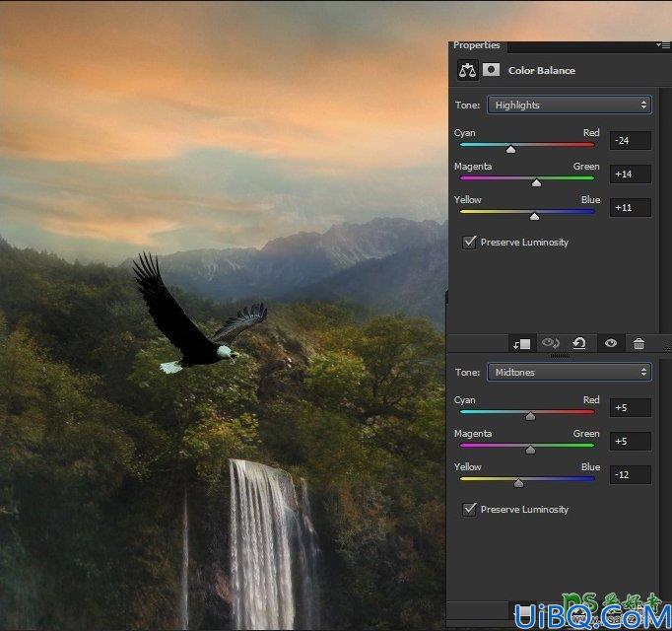
Task: Toggle layer visibility eye icon
Action: click(x=611, y=343)
